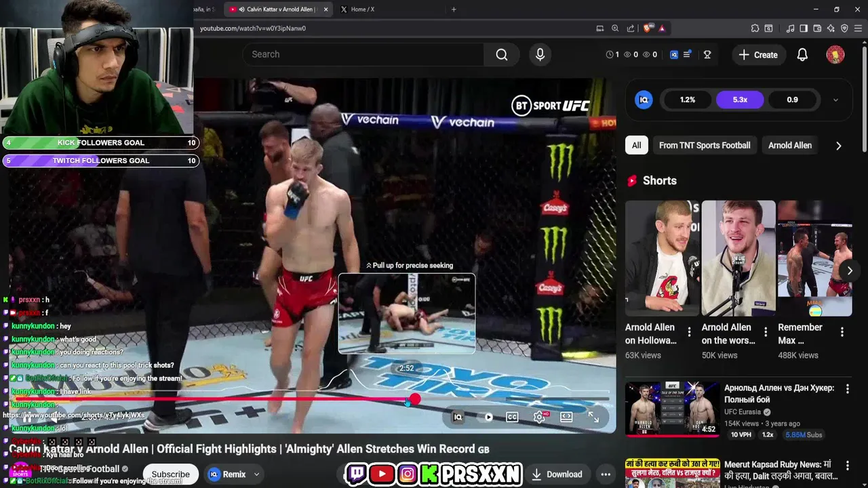Switch to the Home / X browser tab

(363, 9)
